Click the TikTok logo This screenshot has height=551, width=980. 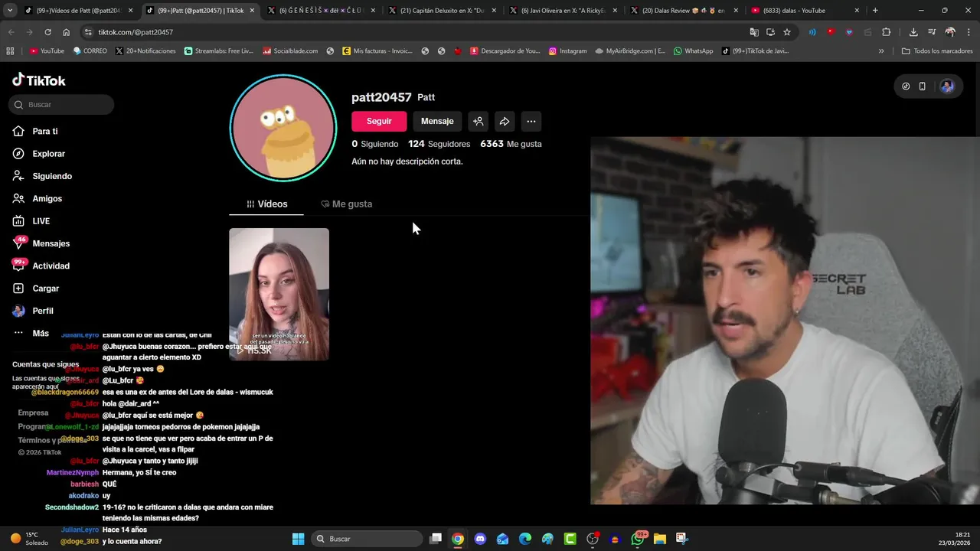pos(39,80)
